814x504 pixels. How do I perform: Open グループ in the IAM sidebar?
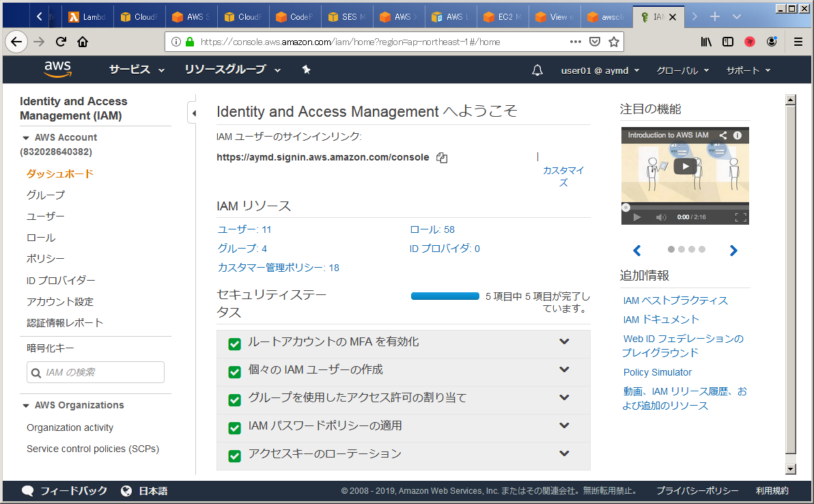(x=46, y=195)
